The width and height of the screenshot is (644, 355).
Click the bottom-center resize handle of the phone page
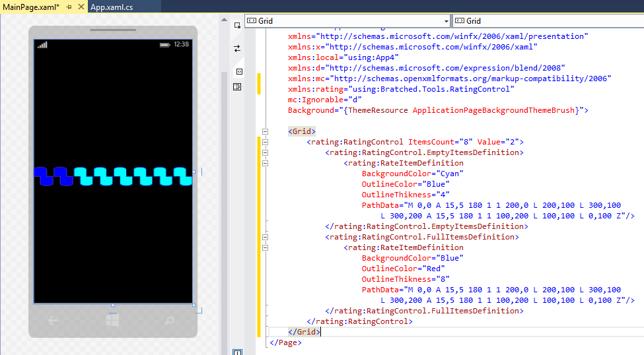(x=113, y=305)
